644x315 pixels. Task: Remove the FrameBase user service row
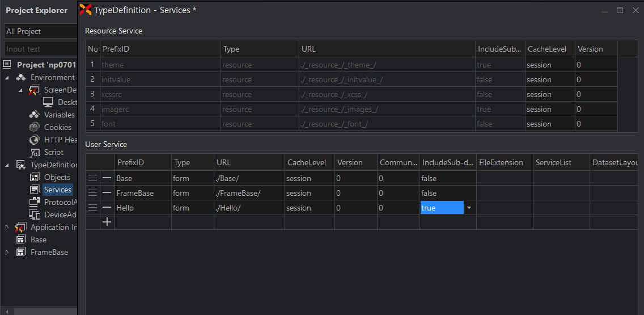[107, 193]
